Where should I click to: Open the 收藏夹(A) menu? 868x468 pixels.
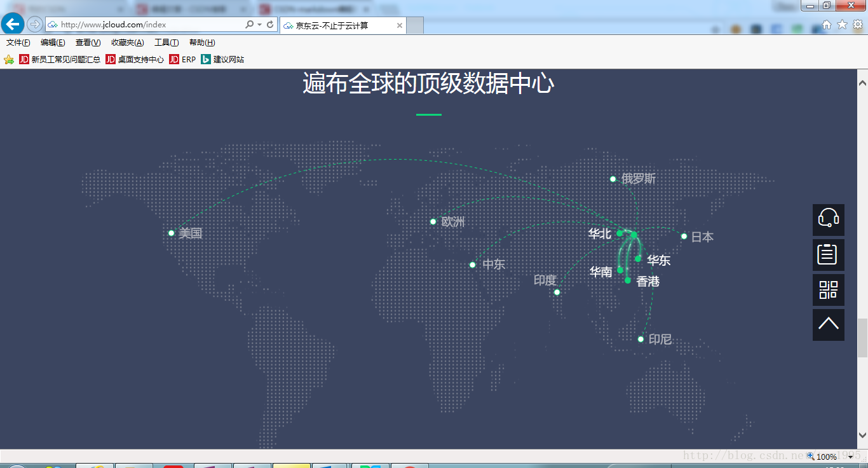tap(127, 43)
